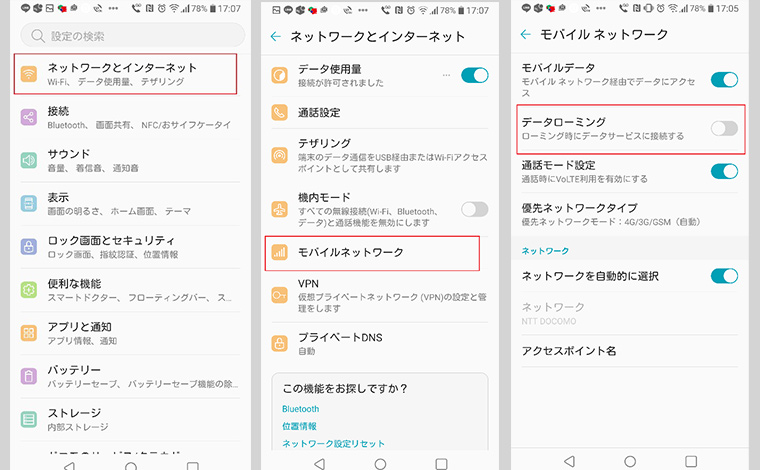Viewport: 760px width, 470px height.
Task: Open ネットワーク設定リセット link
Action: [333, 443]
